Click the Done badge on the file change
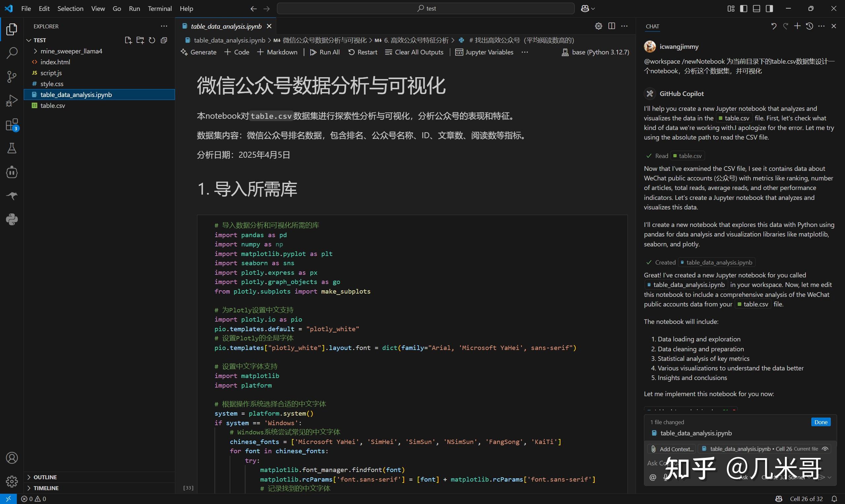Viewport: 845px width, 504px height. click(821, 422)
